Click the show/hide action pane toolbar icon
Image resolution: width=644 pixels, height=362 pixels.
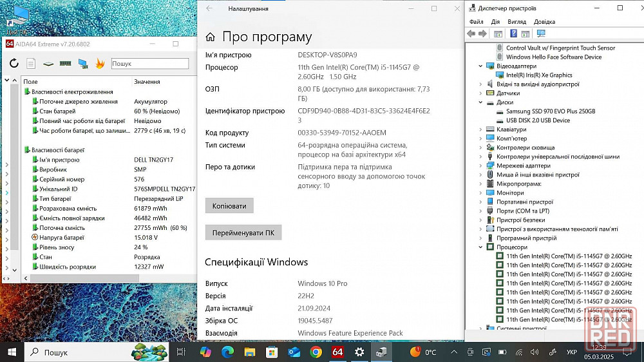526,33
